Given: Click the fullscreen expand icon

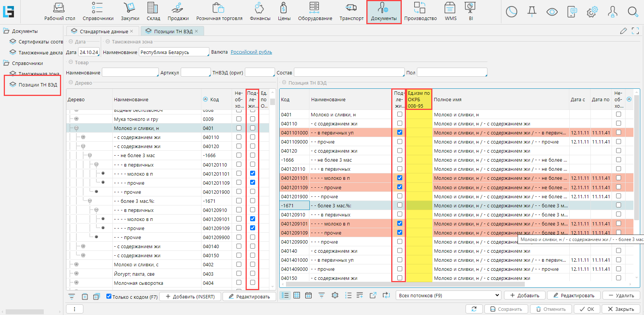Looking at the screenshot, I should 635,31.
